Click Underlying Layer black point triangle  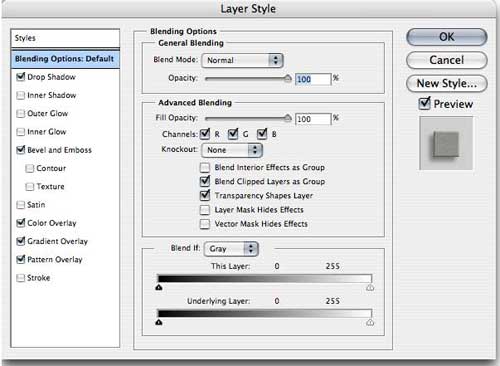159,322
